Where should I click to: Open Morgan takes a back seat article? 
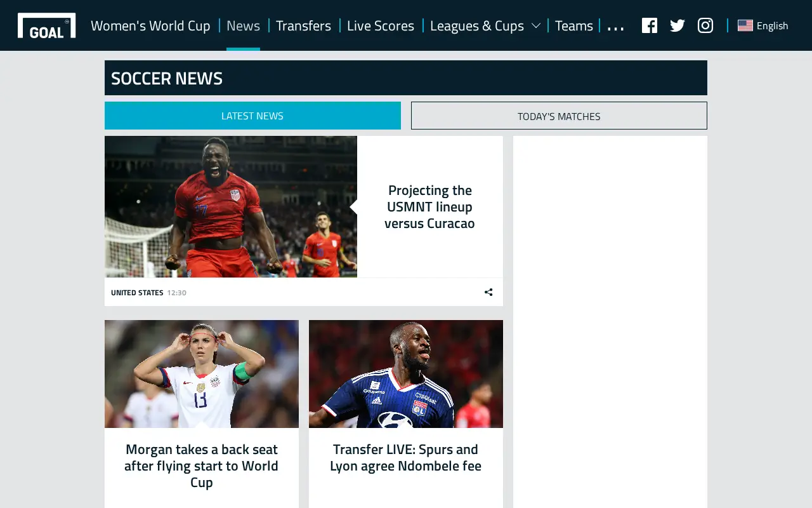tap(202, 465)
